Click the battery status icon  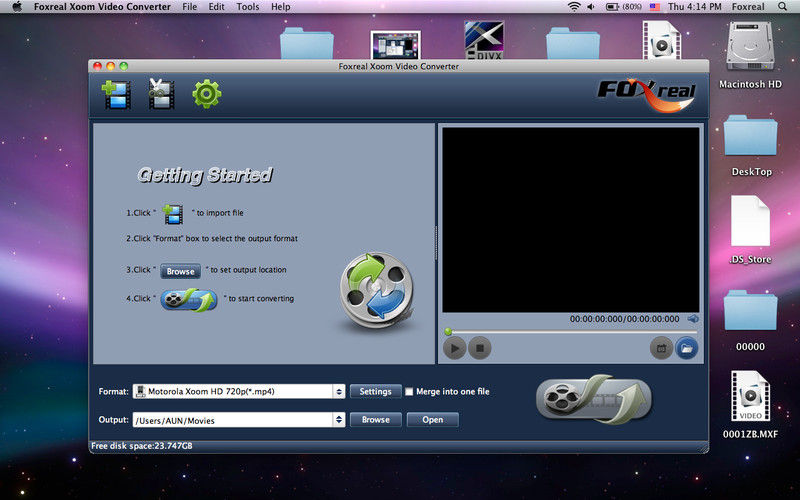[x=623, y=7]
